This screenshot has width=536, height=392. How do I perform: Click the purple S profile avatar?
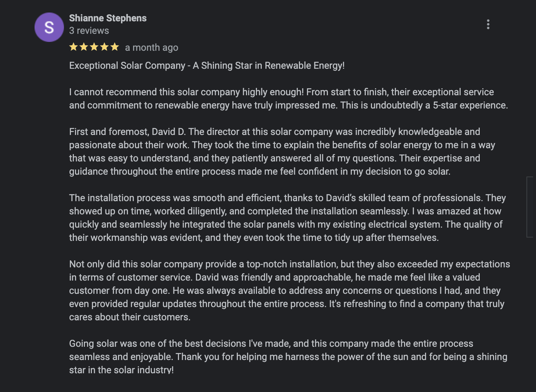tap(49, 27)
